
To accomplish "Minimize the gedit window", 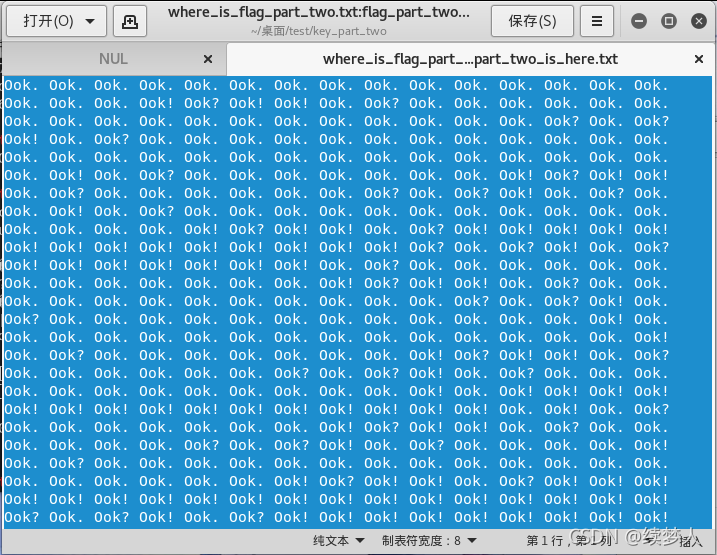I will click(639, 21).
